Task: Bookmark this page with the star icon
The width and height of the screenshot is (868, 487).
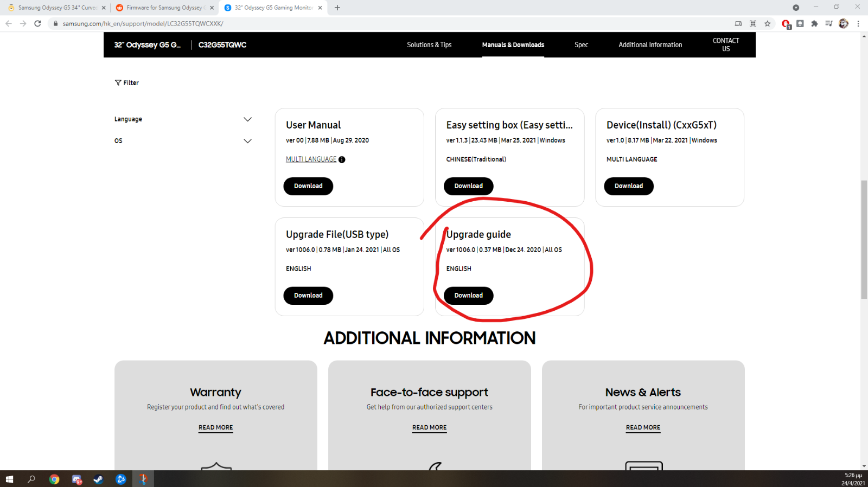Action: [767, 23]
